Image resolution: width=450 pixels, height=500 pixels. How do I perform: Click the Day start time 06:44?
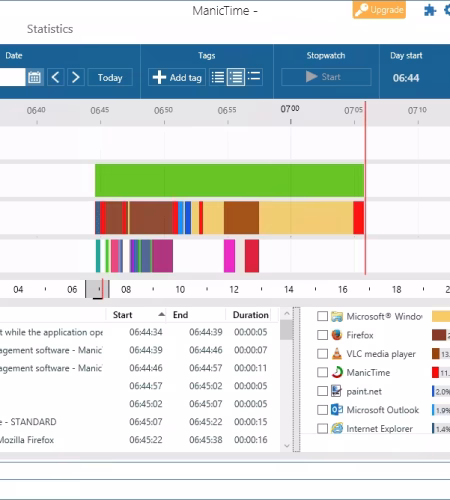click(406, 78)
